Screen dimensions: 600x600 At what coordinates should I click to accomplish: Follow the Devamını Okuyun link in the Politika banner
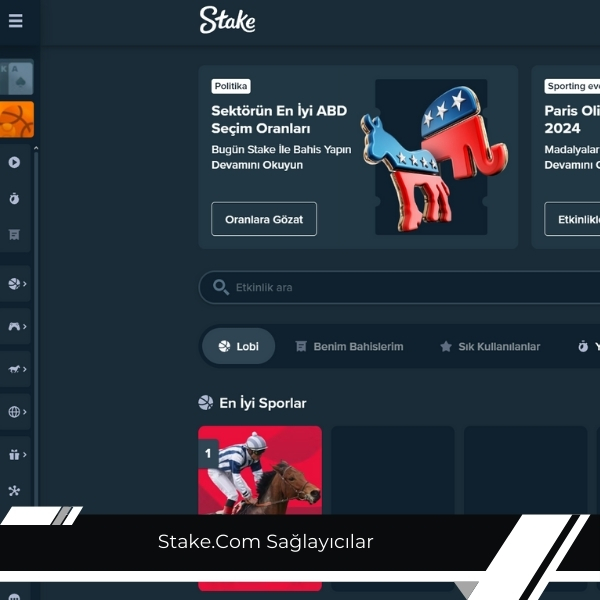pos(257,165)
